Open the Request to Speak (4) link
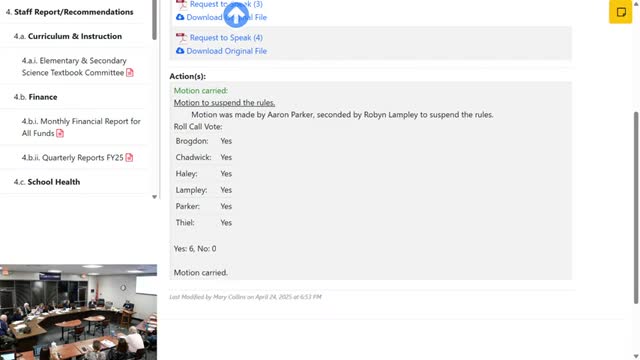 (x=226, y=38)
